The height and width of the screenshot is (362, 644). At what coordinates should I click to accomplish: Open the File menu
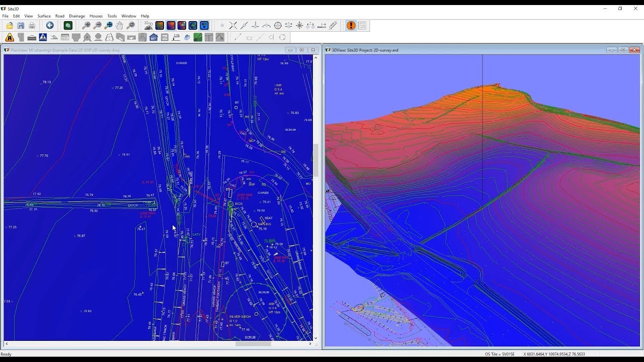click(x=5, y=16)
